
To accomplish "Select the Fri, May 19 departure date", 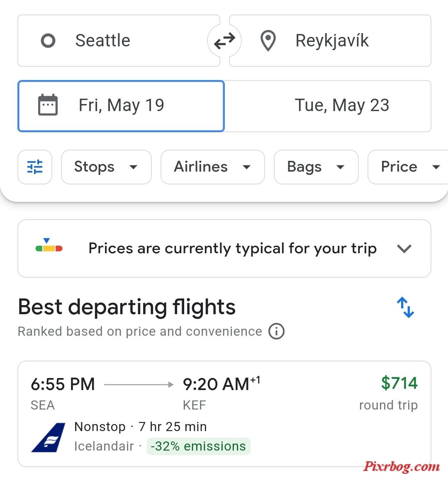I will pos(121,106).
